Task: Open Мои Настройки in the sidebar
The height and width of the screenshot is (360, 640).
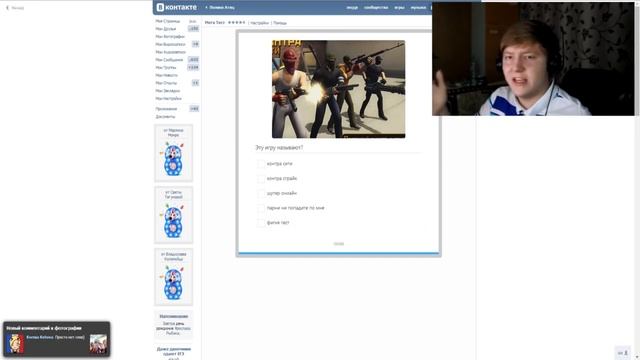Action: (x=169, y=98)
